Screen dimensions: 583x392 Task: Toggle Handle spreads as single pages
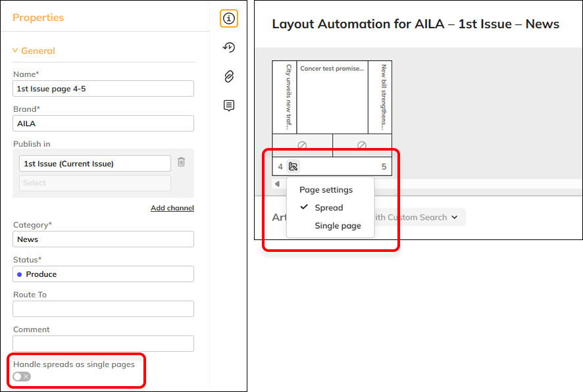tap(22, 376)
